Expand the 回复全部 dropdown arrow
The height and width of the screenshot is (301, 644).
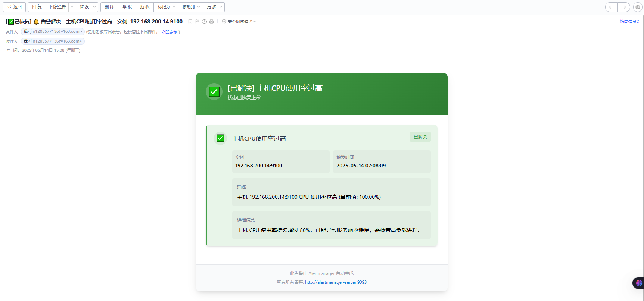(72, 7)
